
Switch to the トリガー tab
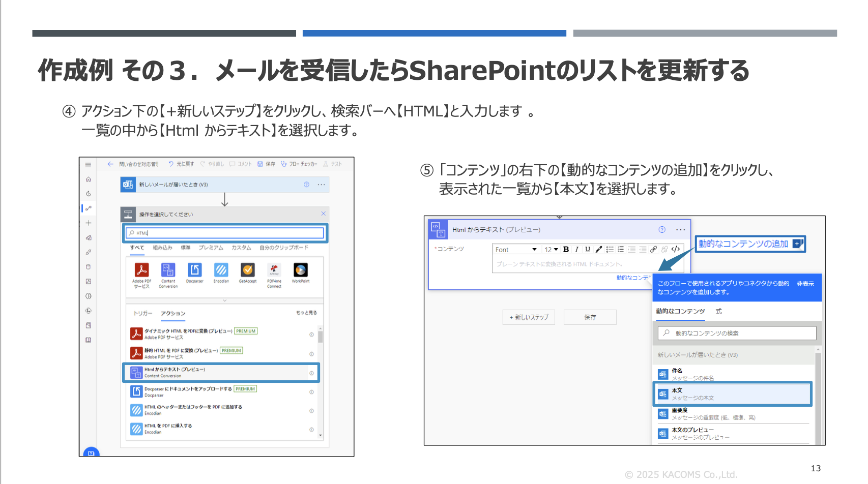pos(142,313)
